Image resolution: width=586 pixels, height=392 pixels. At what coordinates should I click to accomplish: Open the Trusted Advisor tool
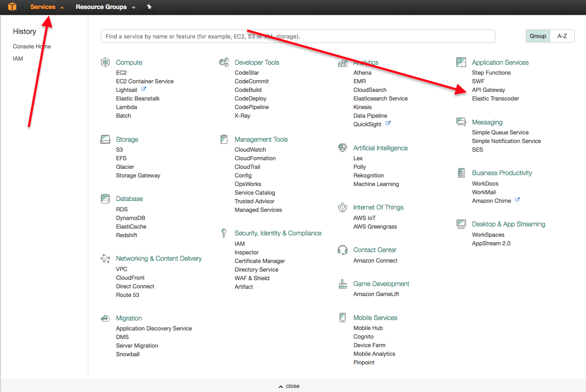click(255, 201)
